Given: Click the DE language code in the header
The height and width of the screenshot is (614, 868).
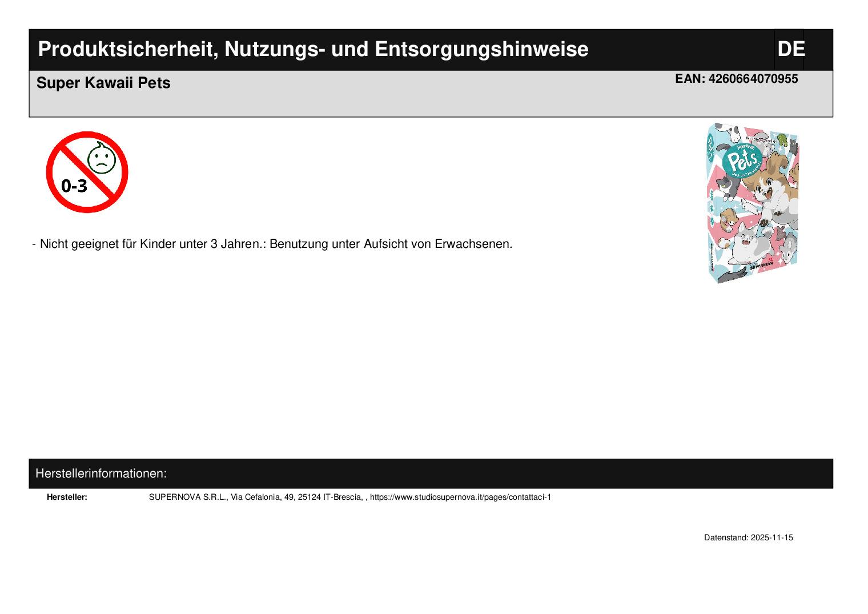Looking at the screenshot, I should (790, 50).
